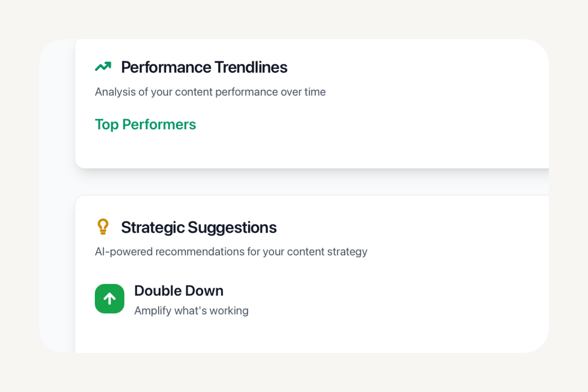The width and height of the screenshot is (588, 392).
Task: Toggle visibility of Performance Trendlines analysis
Action: pos(204,67)
